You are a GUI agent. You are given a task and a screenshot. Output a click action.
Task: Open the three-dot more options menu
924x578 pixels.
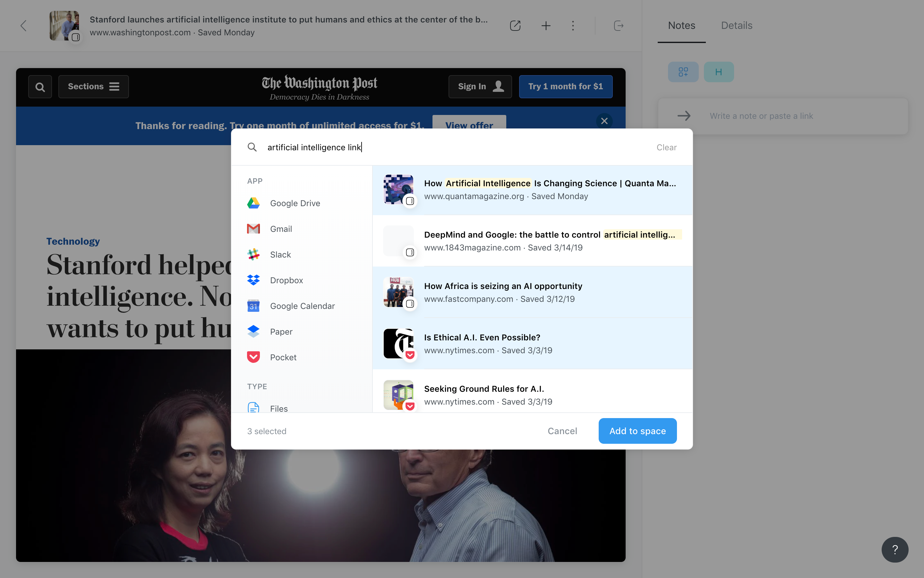[x=573, y=26]
